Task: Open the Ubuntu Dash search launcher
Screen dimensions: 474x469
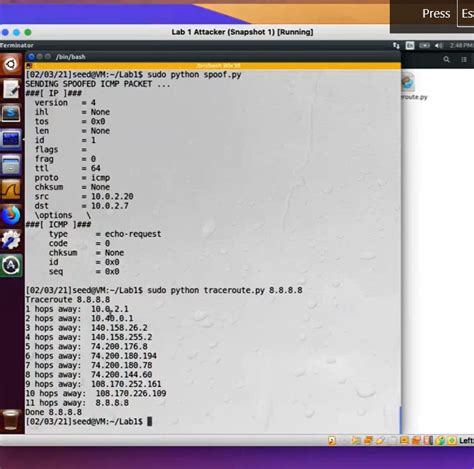Action: [11, 64]
